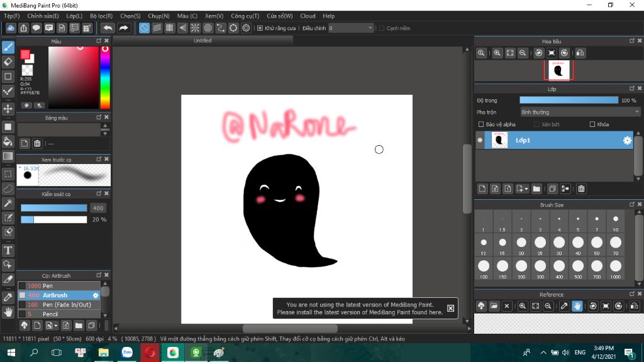Select the Move tool with four arrows

coord(8,109)
